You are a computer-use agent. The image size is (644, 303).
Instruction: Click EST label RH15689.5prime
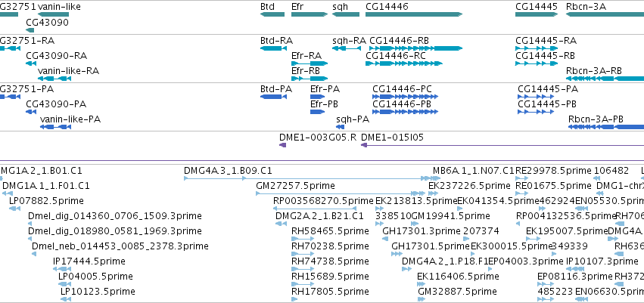click(x=330, y=276)
